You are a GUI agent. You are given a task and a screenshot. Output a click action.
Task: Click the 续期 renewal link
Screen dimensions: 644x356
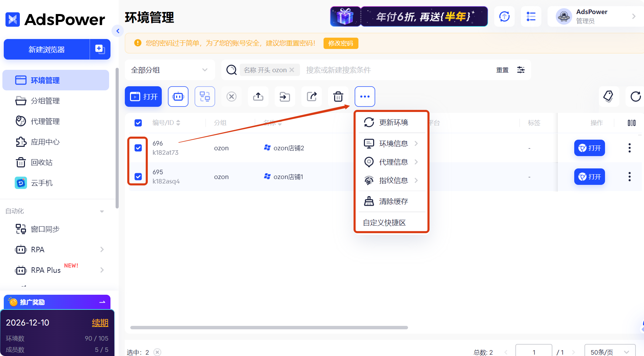click(100, 322)
